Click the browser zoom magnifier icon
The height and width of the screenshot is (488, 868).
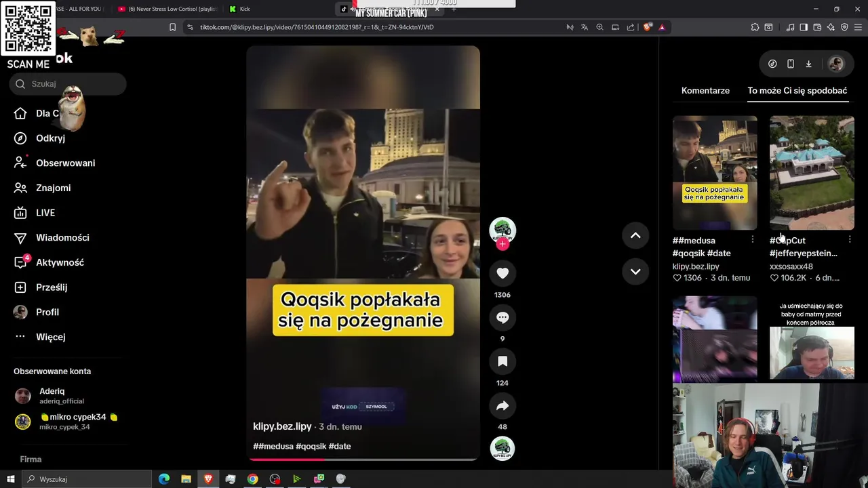point(599,27)
